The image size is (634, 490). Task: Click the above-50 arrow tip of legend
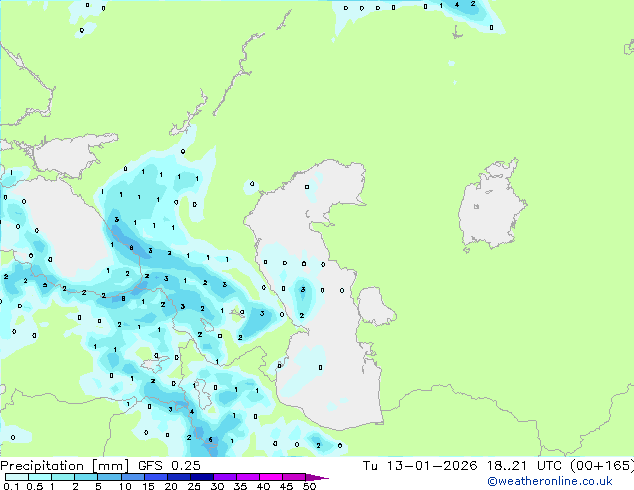click(x=317, y=478)
